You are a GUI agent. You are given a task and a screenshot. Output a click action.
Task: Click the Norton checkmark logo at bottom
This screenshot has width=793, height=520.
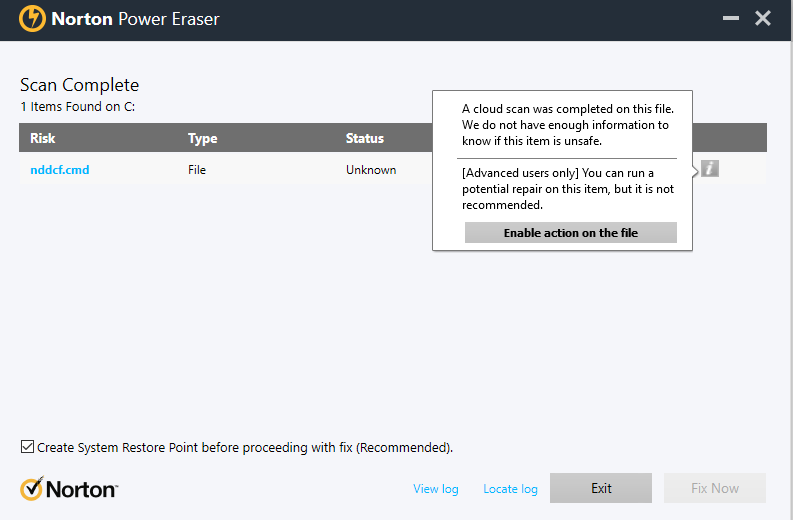(69, 489)
